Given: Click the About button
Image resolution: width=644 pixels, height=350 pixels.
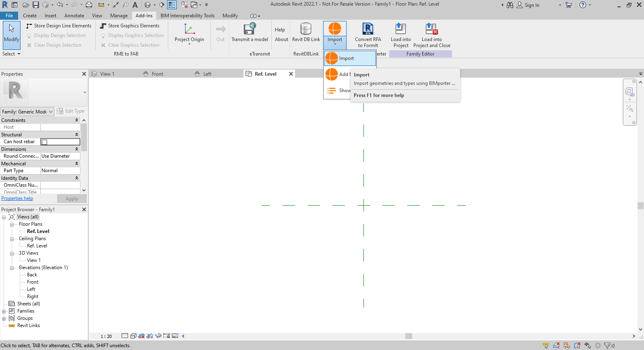Looking at the screenshot, I should [281, 39].
